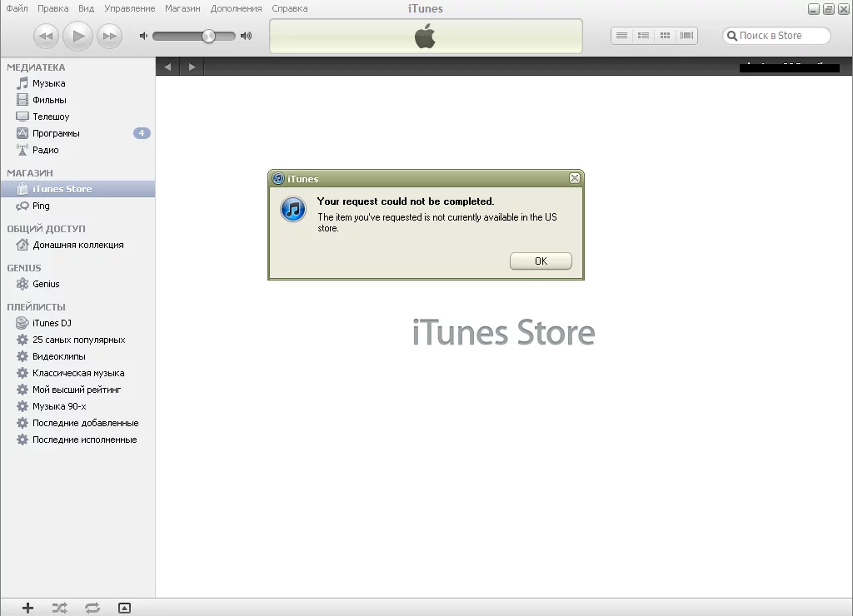Add a playlist with plus button
The image size is (853, 616).
coord(27,608)
